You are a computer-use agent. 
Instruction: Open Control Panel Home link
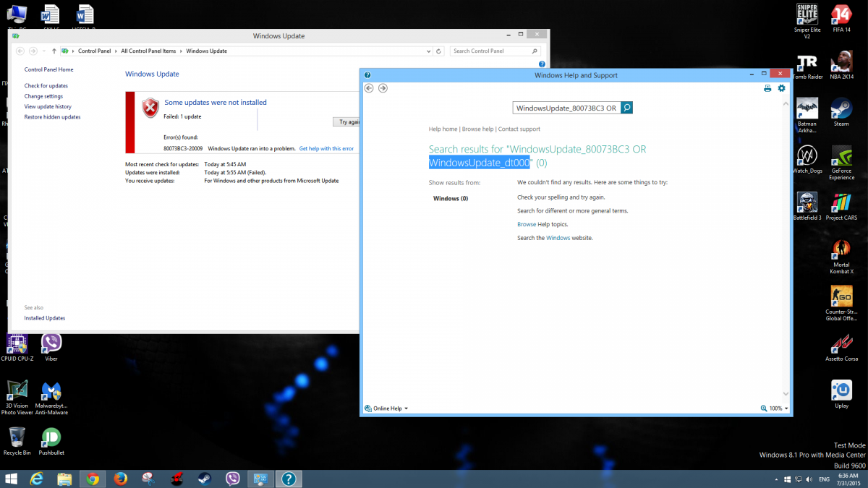48,69
